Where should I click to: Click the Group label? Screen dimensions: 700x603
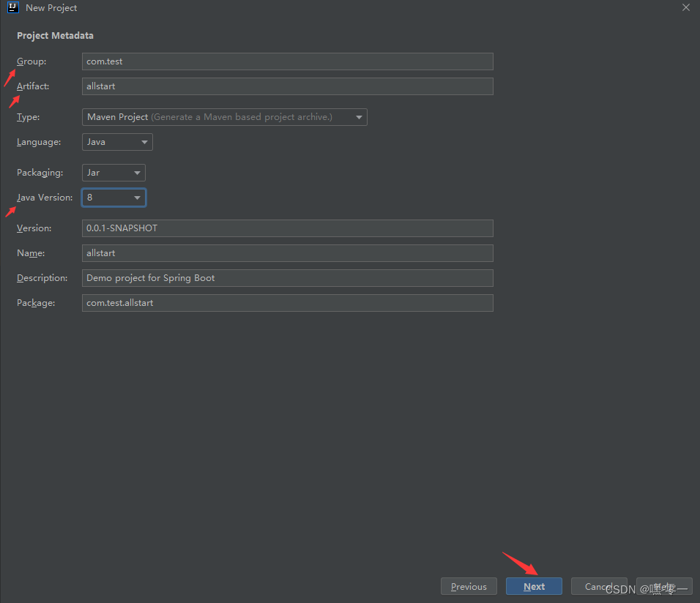tap(31, 61)
